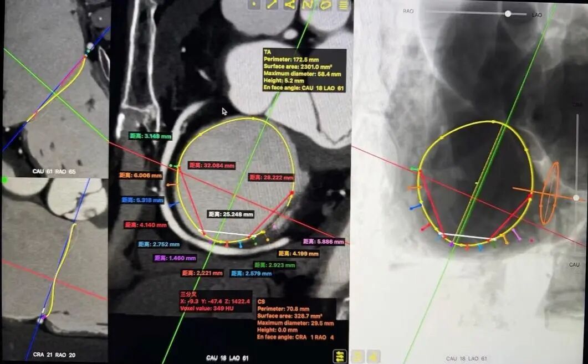
Task: Click the CRA/CAU vertical slider handle
Action: 576,198
